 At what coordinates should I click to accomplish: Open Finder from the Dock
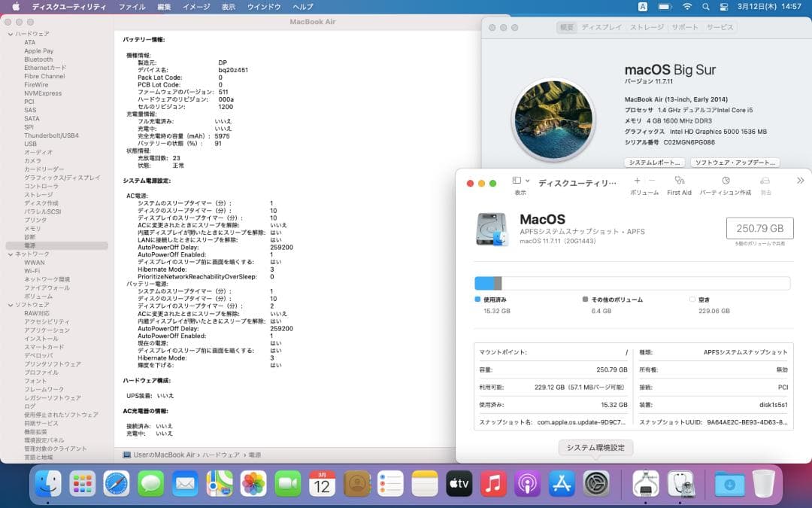pyautogui.click(x=47, y=484)
